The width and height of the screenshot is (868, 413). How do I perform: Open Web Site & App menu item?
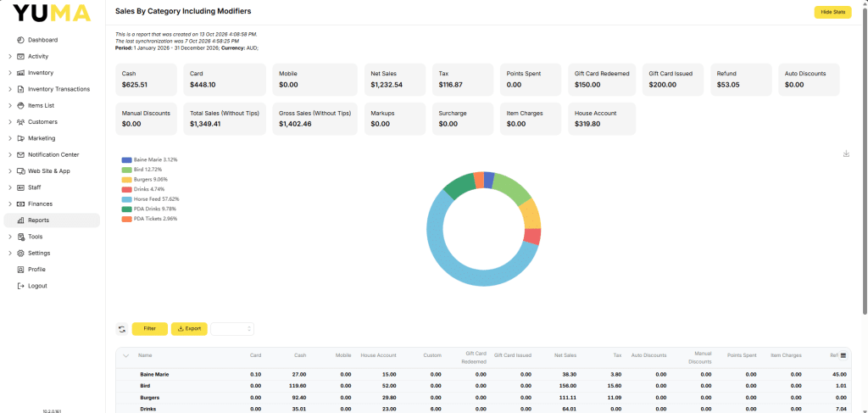point(52,171)
